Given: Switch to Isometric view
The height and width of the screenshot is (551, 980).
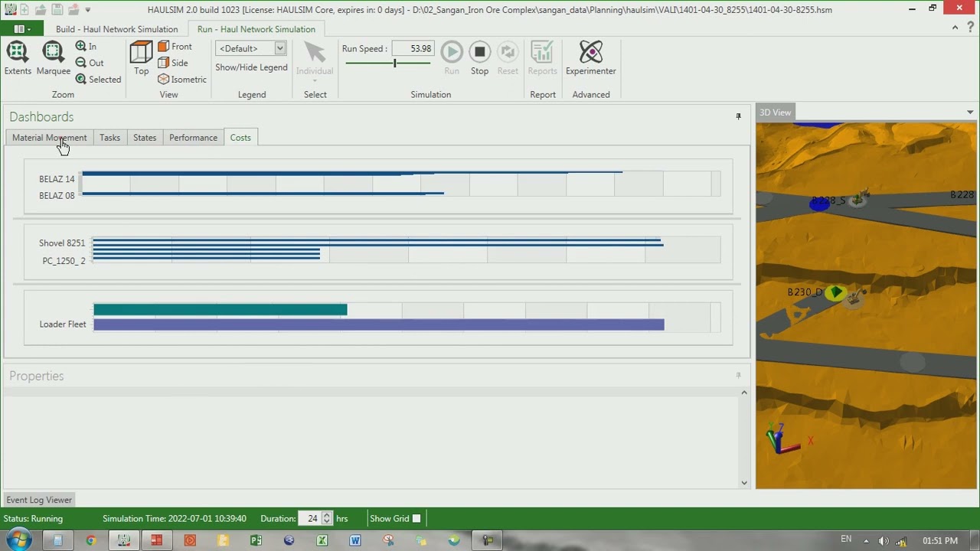Looking at the screenshot, I should [x=182, y=80].
